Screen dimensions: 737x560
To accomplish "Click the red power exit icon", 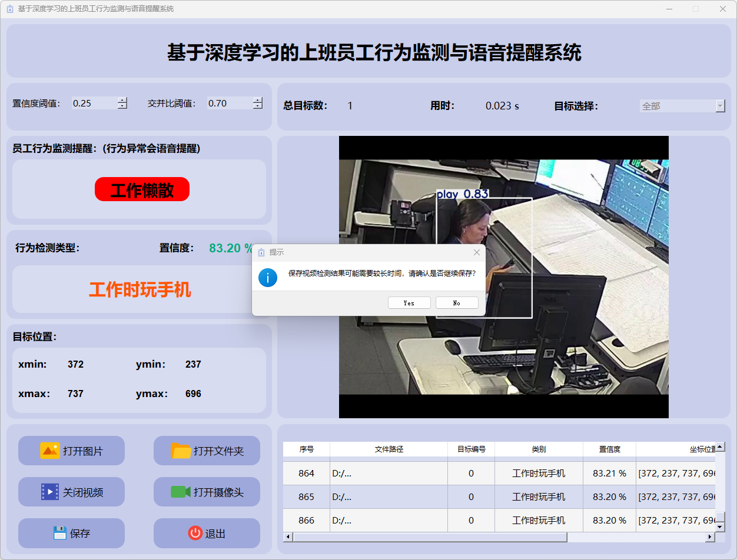I will point(195,533).
